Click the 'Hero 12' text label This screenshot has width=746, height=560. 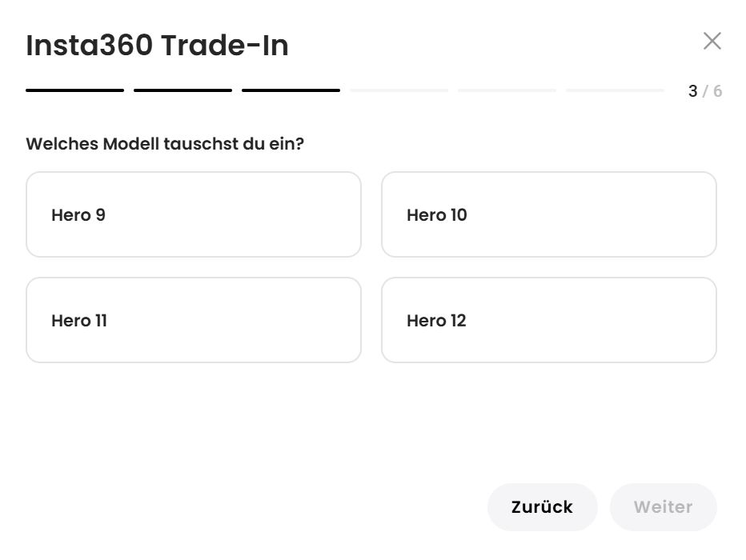[436, 321]
